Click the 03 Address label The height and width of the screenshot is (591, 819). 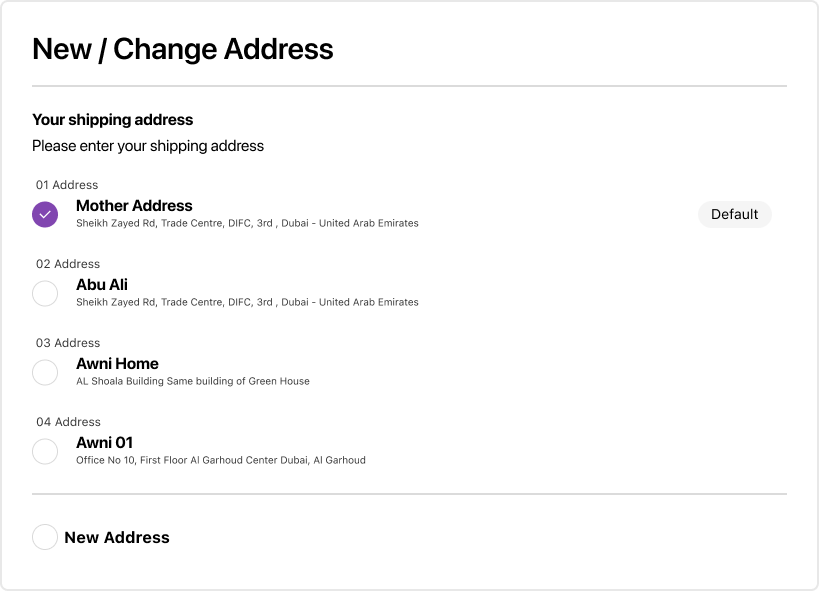68,343
